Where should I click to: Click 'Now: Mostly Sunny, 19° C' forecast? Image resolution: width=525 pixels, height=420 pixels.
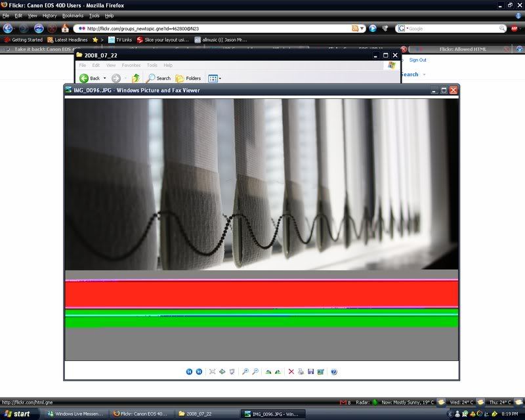click(408, 402)
